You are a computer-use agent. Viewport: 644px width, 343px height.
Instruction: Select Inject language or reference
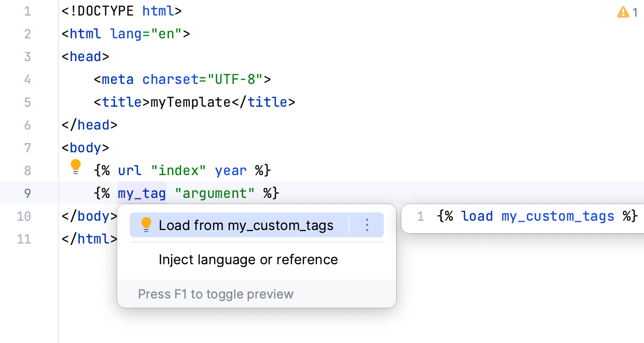(x=248, y=259)
